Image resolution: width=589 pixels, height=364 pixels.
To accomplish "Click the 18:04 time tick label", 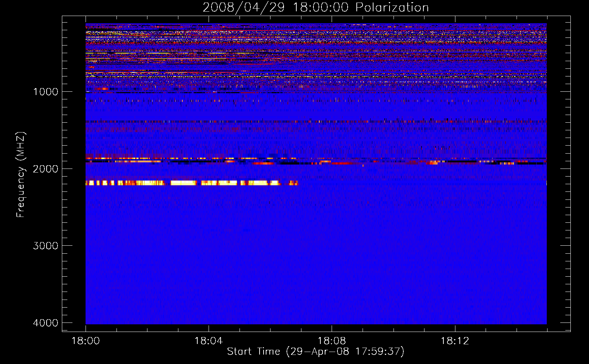I will point(209,341).
